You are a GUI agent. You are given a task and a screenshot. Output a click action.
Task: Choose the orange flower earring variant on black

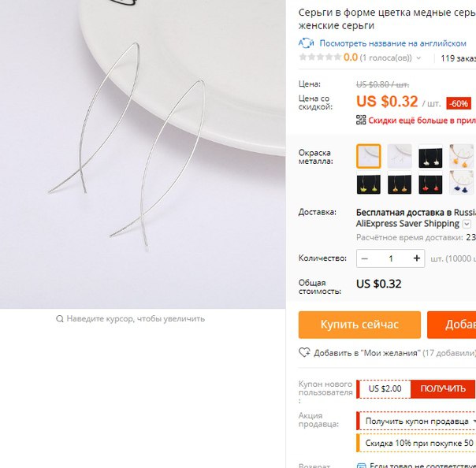[400, 182]
